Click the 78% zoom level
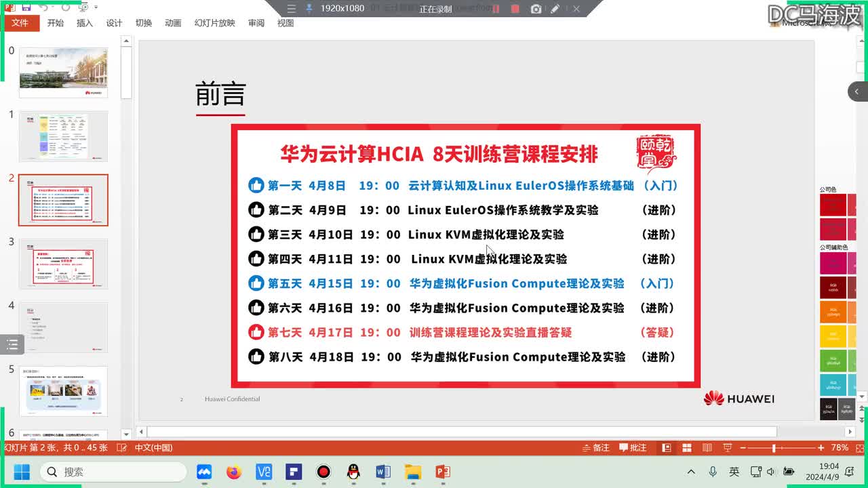 pos(840,448)
